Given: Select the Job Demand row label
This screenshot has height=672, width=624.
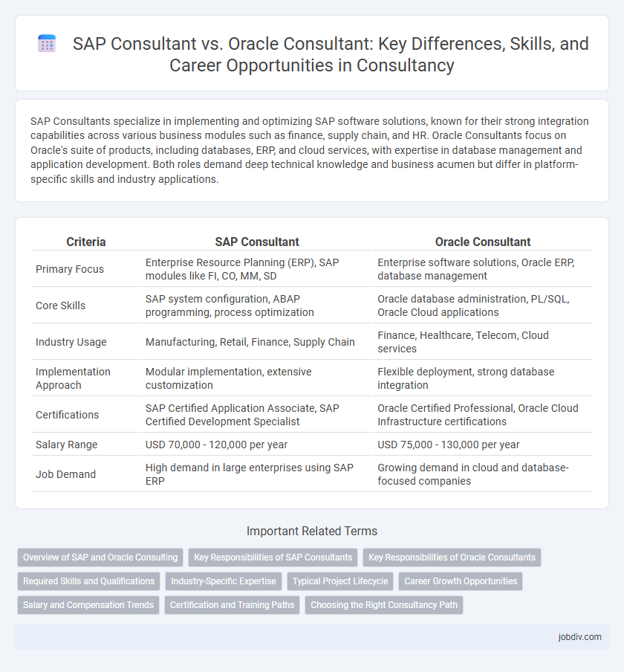Looking at the screenshot, I should pos(65,474).
